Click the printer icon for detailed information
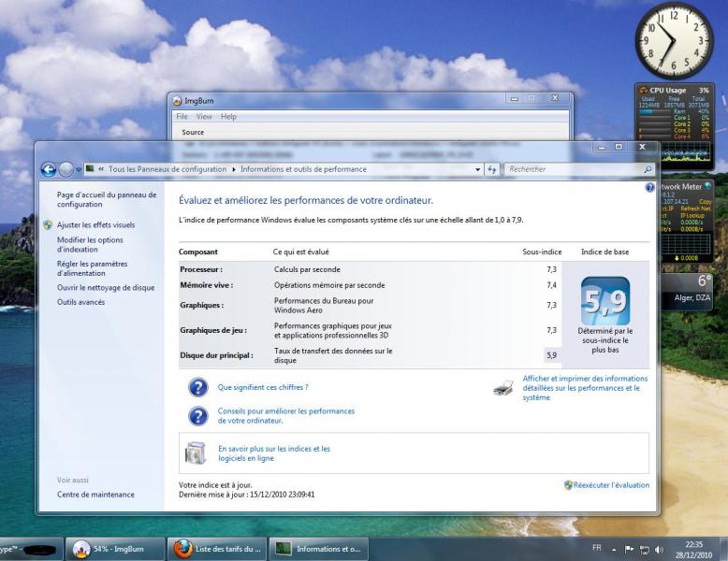The image size is (728, 561). click(503, 388)
